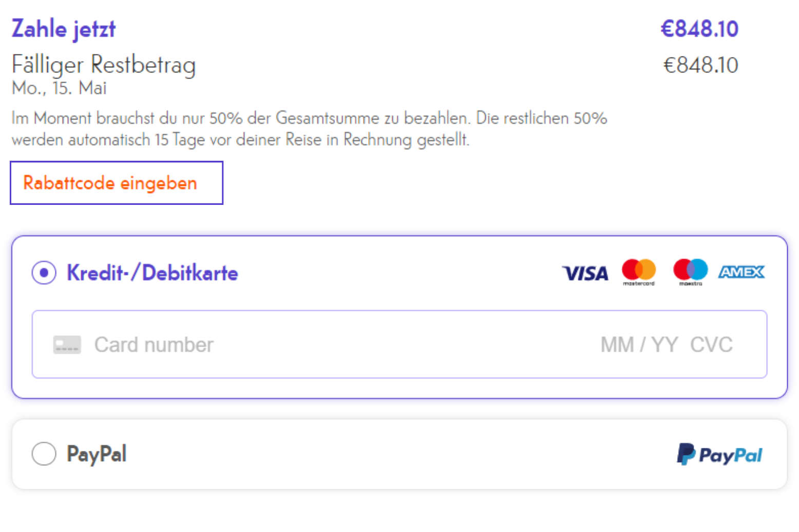This screenshot has width=799, height=532.
Task: Click the Maestro card logo
Action: [691, 272]
